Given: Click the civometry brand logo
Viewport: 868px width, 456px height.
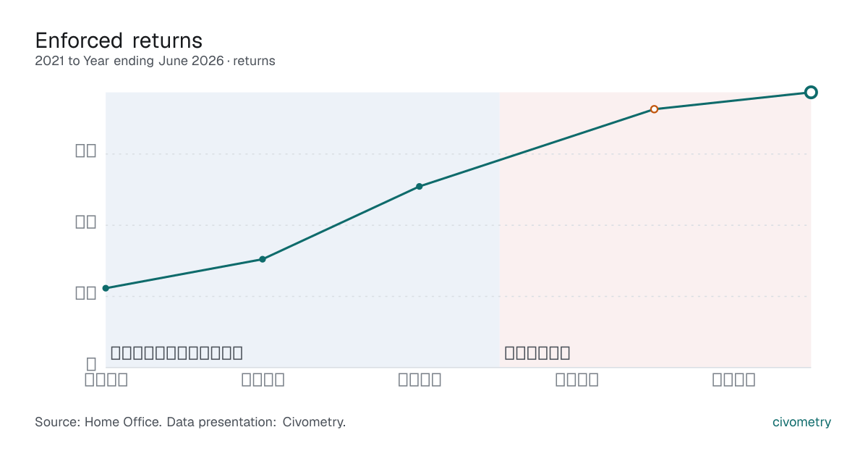Looking at the screenshot, I should pyautogui.click(x=802, y=422).
